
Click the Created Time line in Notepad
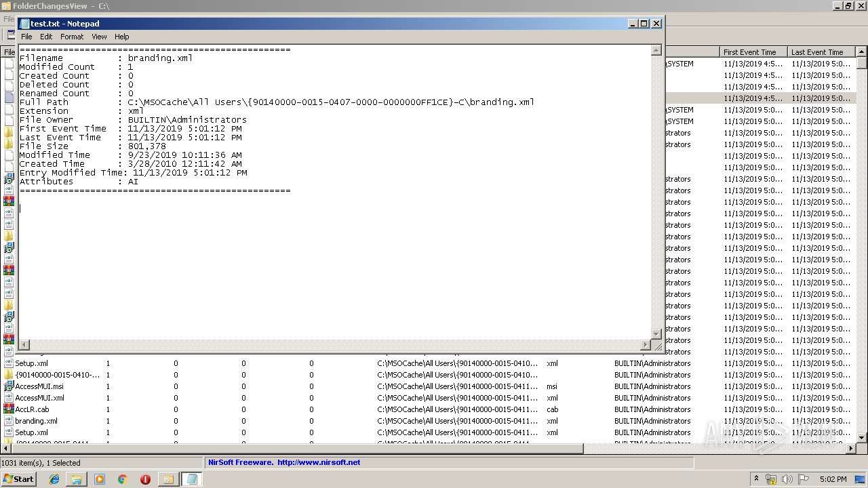click(x=130, y=164)
